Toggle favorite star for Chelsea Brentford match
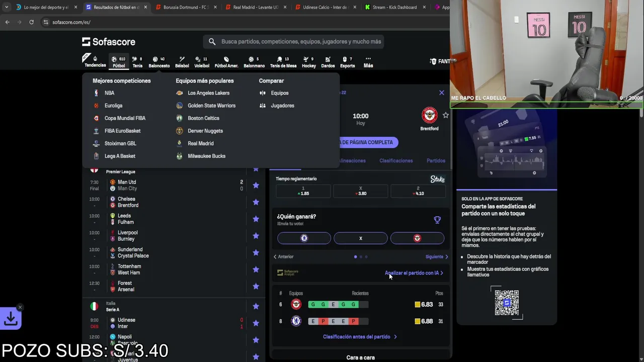The image size is (644, 362). click(256, 202)
